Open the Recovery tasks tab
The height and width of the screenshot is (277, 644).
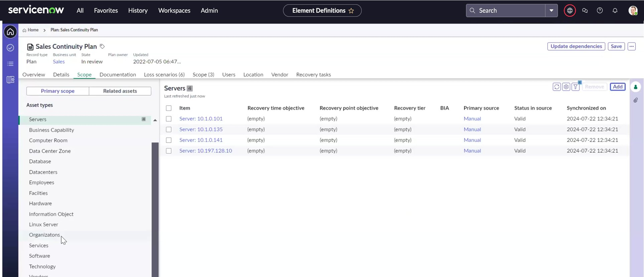click(x=314, y=75)
